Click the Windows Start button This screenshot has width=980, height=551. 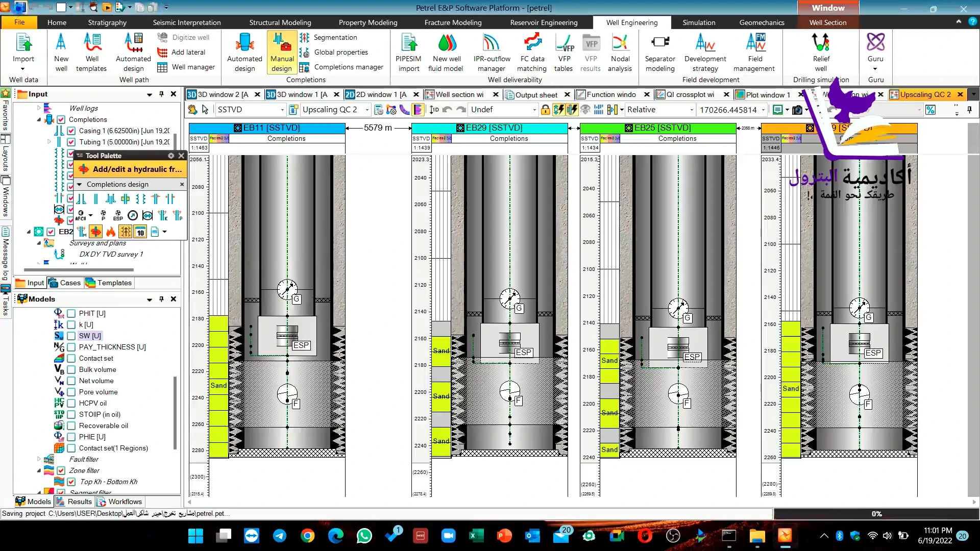click(195, 536)
